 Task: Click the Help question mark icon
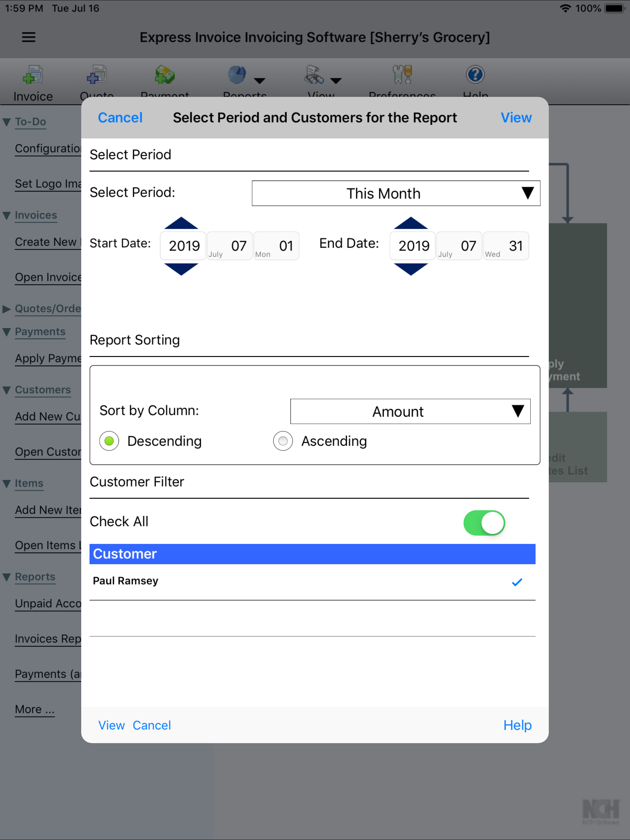coord(475,75)
